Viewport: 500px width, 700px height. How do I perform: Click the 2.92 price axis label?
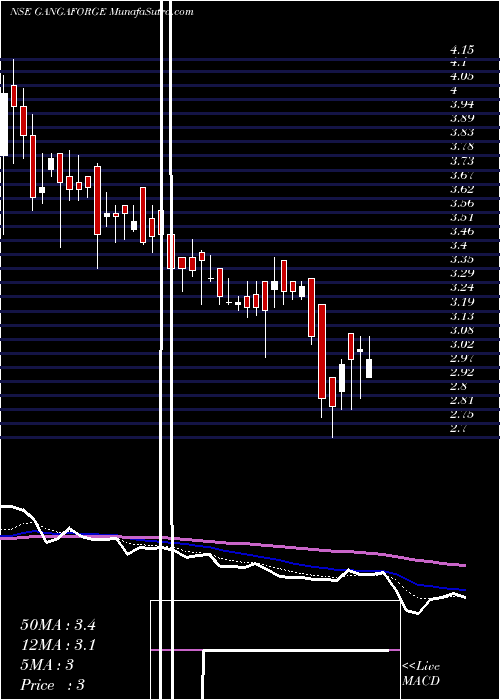pyautogui.click(x=462, y=372)
